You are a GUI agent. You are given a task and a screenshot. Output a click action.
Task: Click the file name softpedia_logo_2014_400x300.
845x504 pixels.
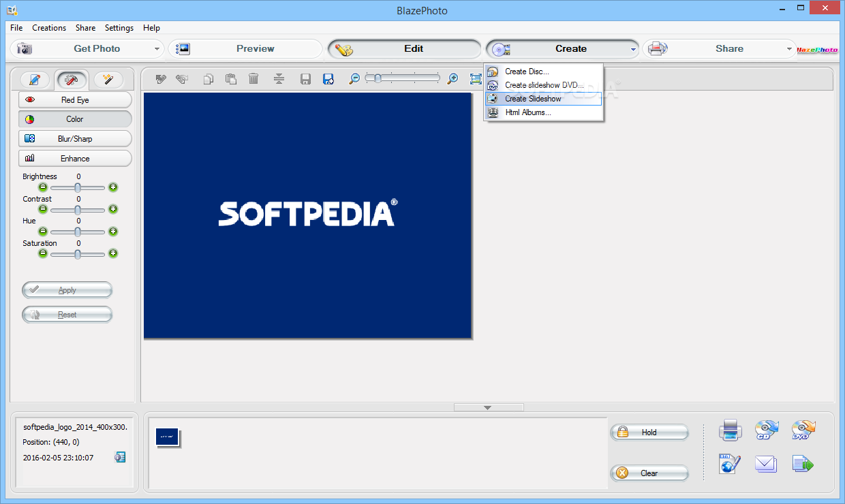pos(75,427)
